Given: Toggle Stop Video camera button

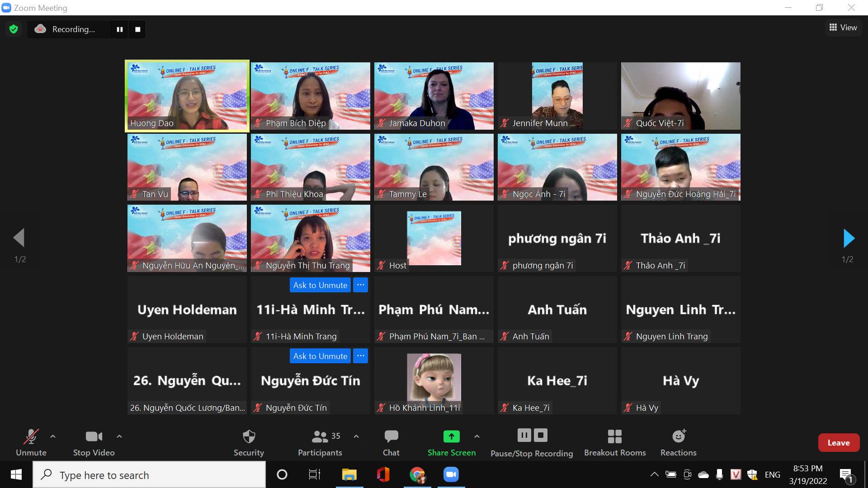Looking at the screenshot, I should [x=94, y=436].
